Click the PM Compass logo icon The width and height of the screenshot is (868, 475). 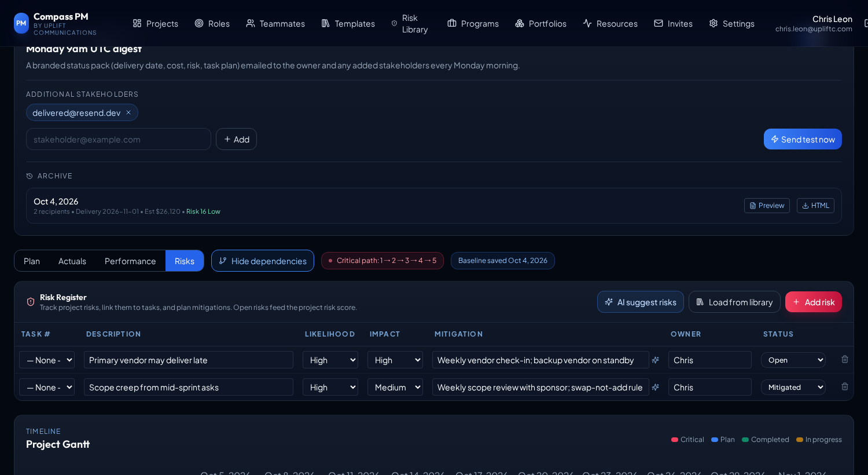point(21,23)
